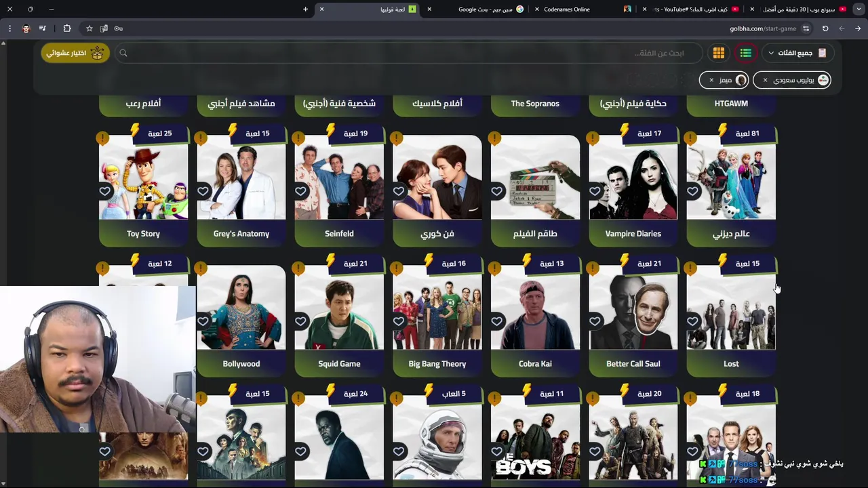Favorite Big Bang Theory with the heart
Viewport: 868px width, 488px height.
tap(399, 321)
